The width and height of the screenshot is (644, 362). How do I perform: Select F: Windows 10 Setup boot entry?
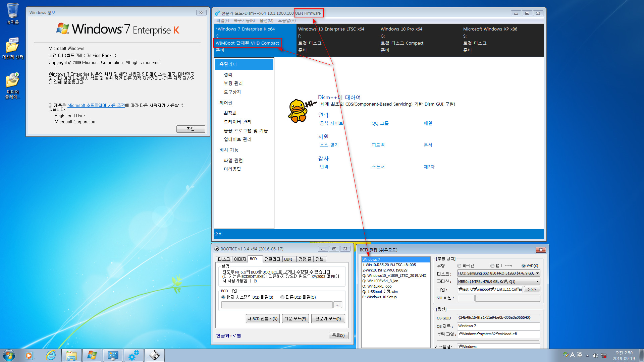tap(396, 297)
